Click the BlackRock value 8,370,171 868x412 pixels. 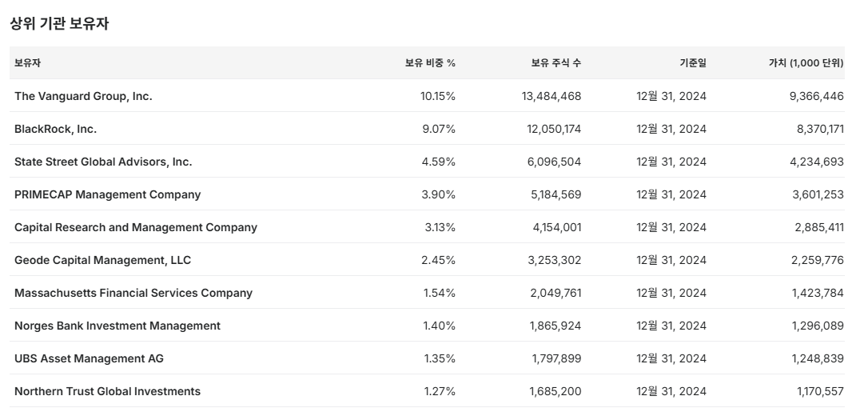820,129
